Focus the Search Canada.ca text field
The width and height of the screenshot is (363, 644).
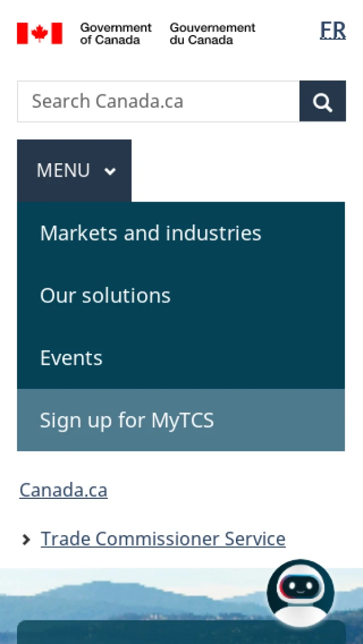click(x=159, y=101)
